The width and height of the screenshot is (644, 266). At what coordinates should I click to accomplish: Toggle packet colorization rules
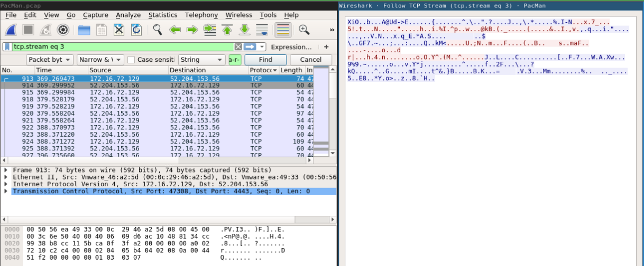pyautogui.click(x=283, y=30)
